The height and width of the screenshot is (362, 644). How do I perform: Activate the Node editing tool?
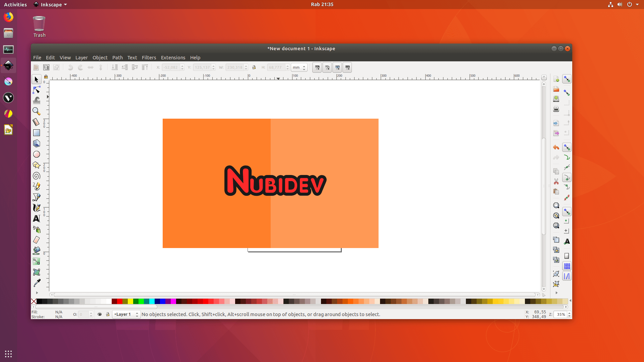point(36,90)
